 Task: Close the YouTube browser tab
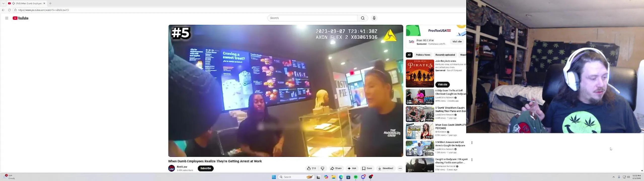click(44, 3)
